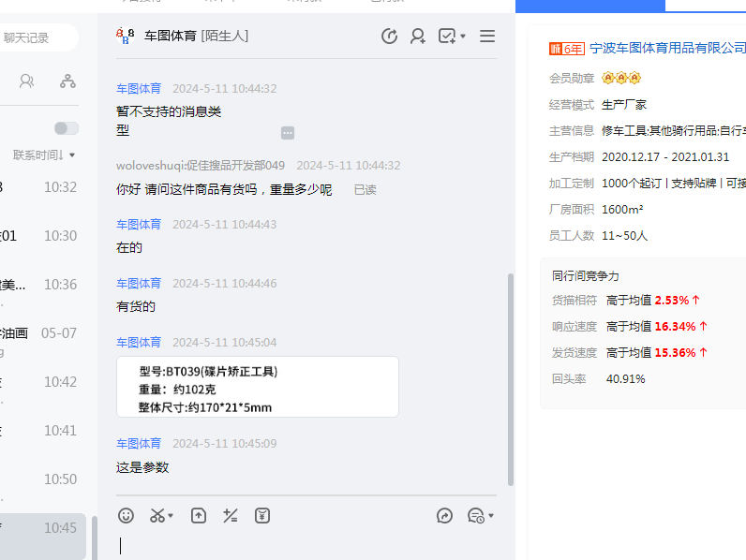This screenshot has height=560, width=746.
Task: Click the file upload icon
Action: [198, 515]
